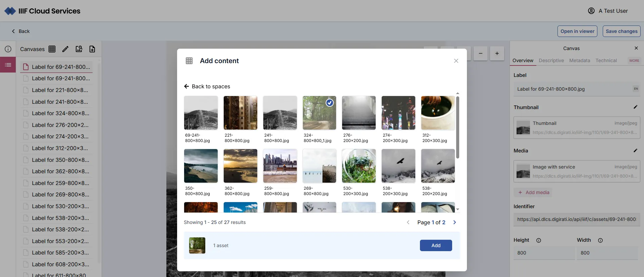Switch to the Descriptive tab

[x=551, y=61]
